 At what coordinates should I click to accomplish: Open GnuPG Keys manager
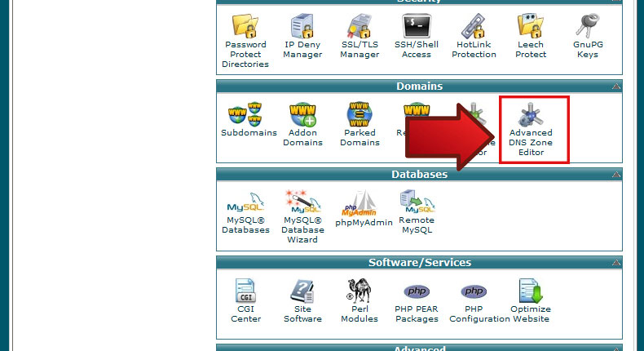[588, 25]
